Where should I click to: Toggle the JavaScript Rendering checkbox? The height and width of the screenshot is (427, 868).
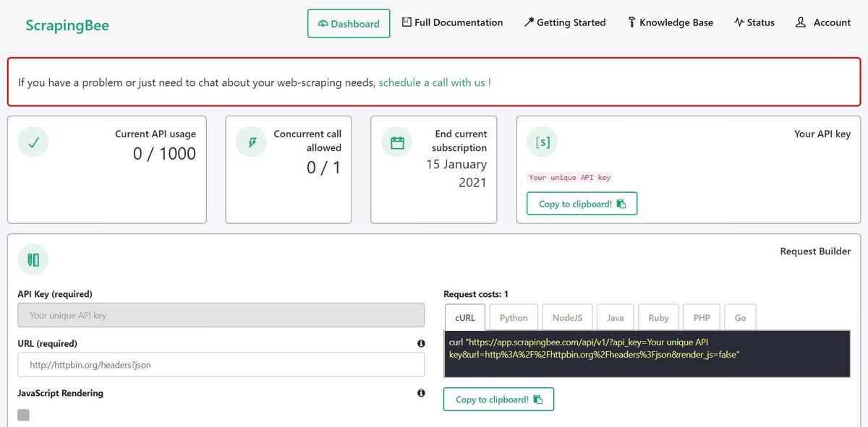tap(23, 415)
